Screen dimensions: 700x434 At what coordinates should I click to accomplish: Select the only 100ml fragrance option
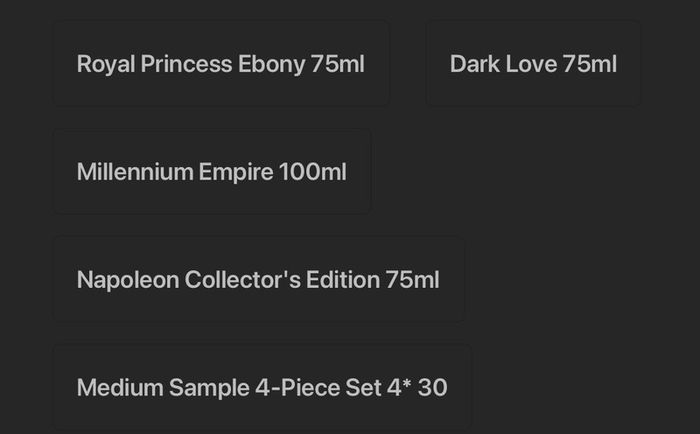[212, 171]
